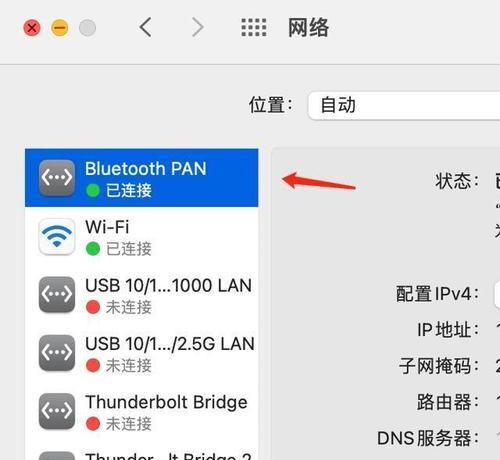This screenshot has width=500, height=460.
Task: Click the Bluetooth PAN network icon
Action: 57,178
